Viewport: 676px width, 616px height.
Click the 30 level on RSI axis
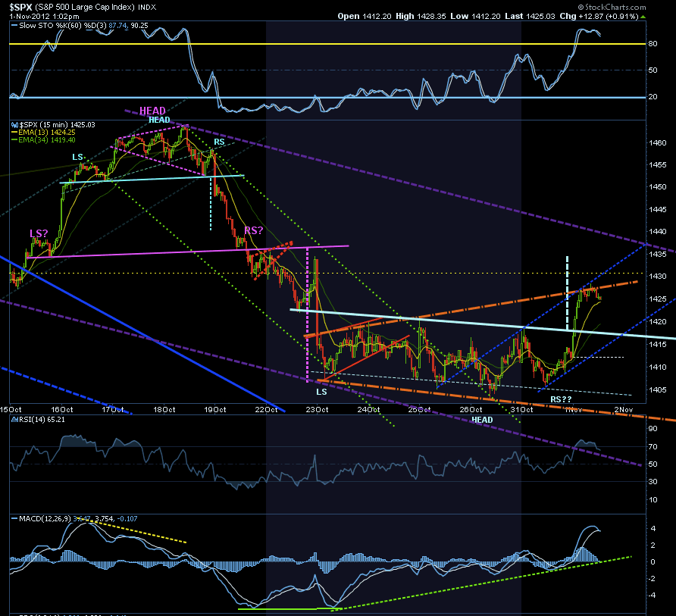coord(653,481)
